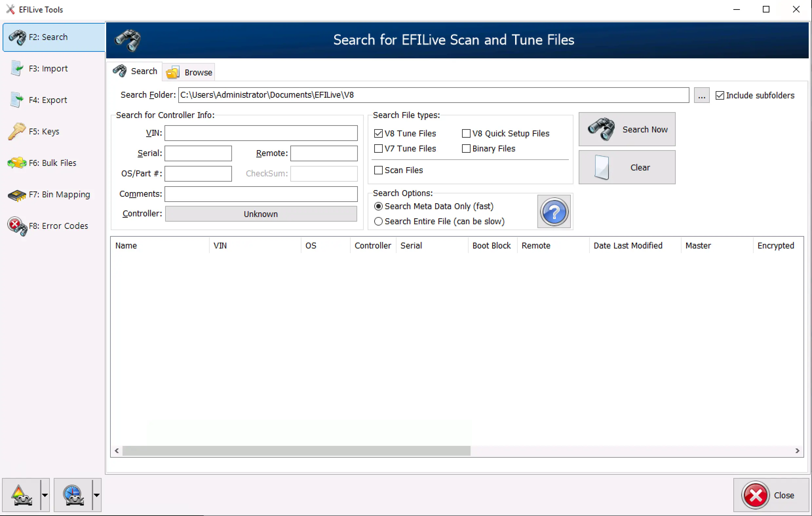This screenshot has height=516, width=812.
Task: Open the Controller Unknown selector
Action: (x=261, y=214)
